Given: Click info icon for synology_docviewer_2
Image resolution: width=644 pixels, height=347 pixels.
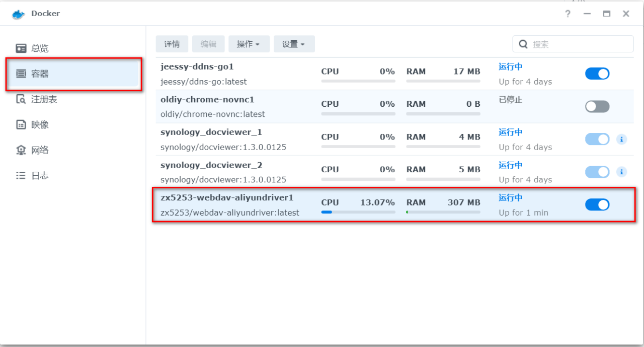Looking at the screenshot, I should pyautogui.click(x=621, y=172).
